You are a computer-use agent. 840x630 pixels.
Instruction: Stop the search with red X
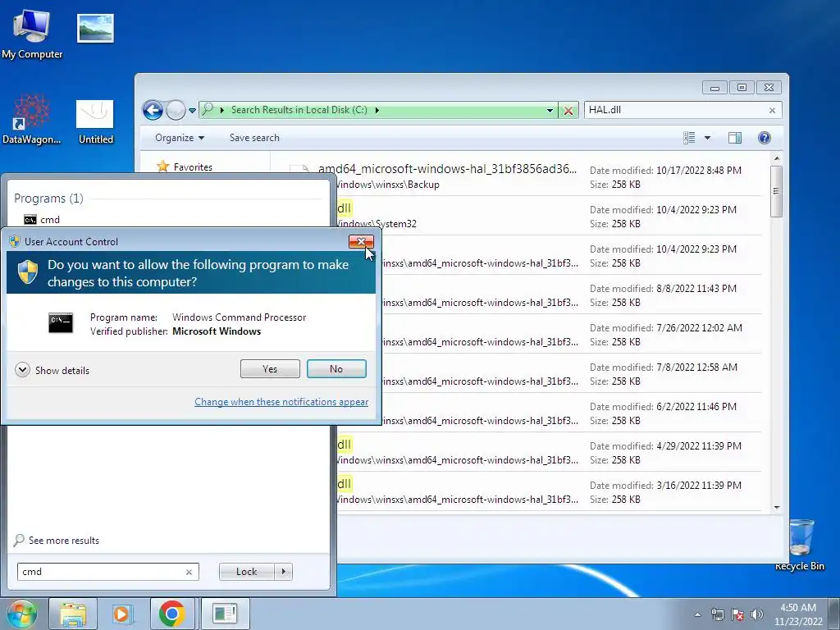click(x=568, y=111)
